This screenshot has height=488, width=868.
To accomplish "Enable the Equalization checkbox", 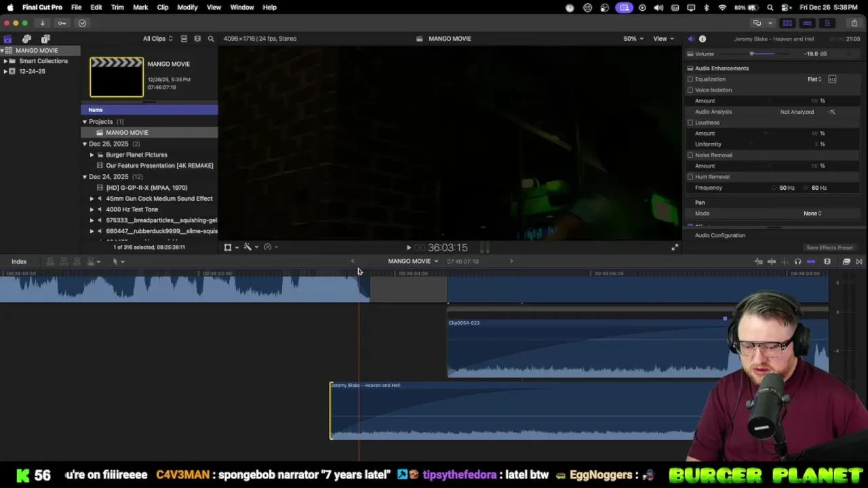I will point(690,79).
